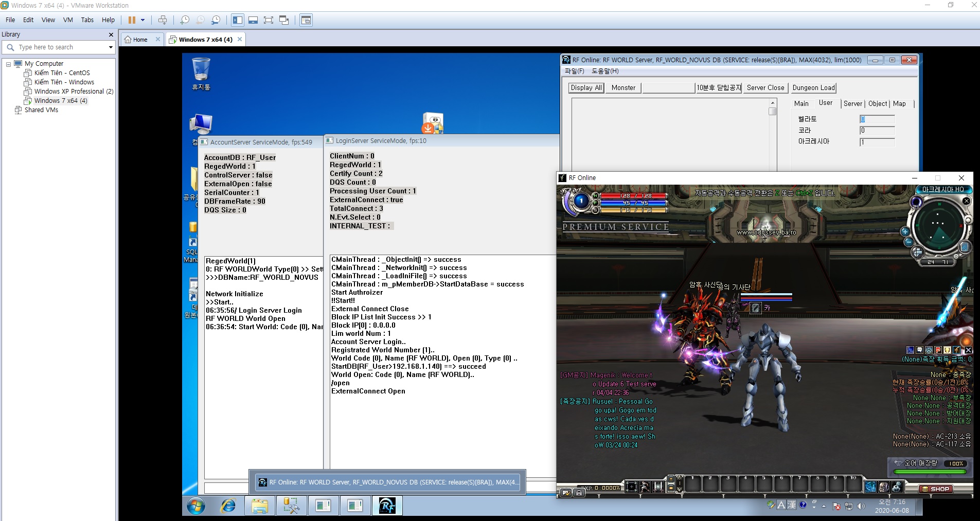The height and width of the screenshot is (521, 980).
Task: Close the minimap with its X button
Action: pyautogui.click(x=966, y=201)
